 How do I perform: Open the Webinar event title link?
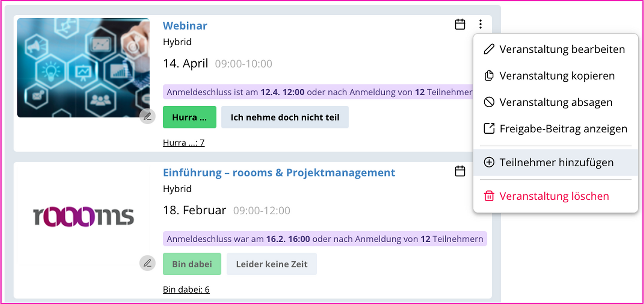[x=185, y=26]
